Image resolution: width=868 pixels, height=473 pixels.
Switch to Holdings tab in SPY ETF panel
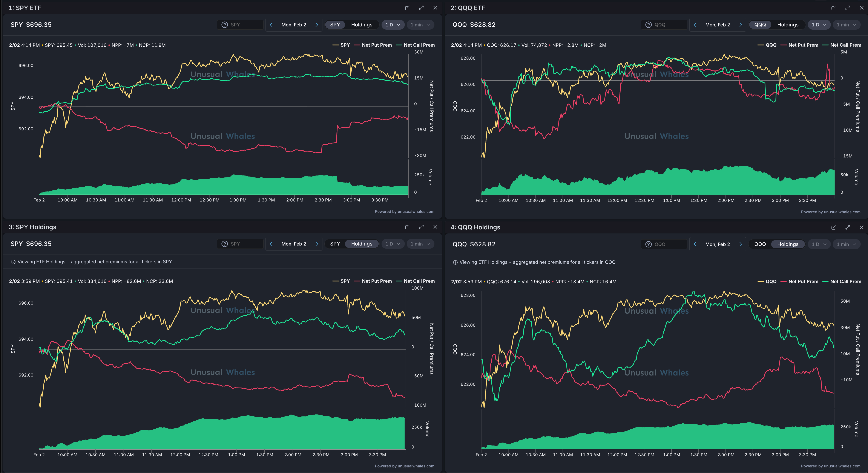362,24
